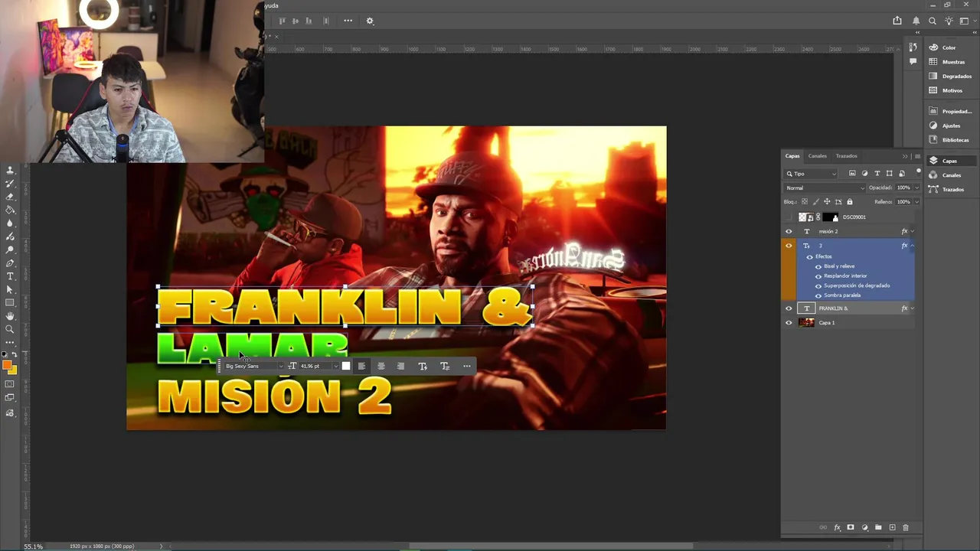Expand effects of the FRANKLIN & layer
Screen dimensions: 980x551
coord(913,308)
